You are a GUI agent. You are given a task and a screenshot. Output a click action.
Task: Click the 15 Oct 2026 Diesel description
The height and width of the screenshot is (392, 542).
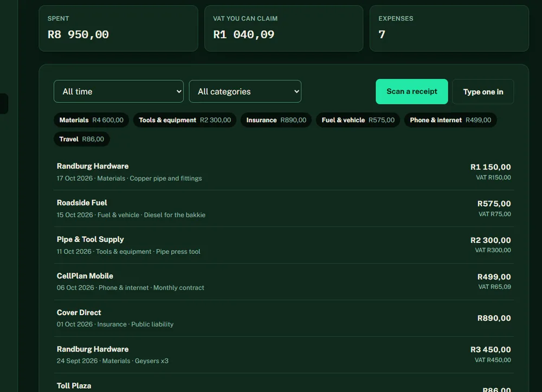pyautogui.click(x=131, y=215)
